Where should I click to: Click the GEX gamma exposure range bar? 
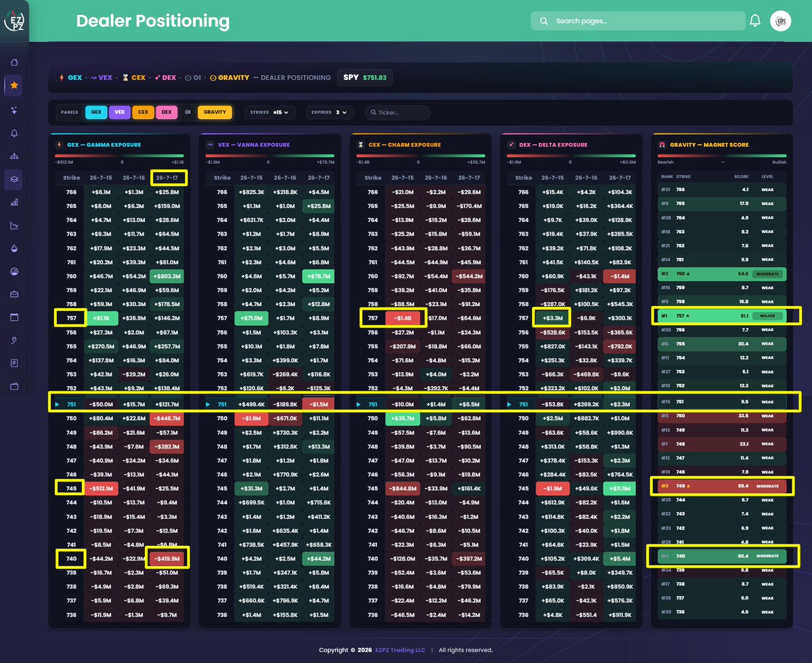119,155
